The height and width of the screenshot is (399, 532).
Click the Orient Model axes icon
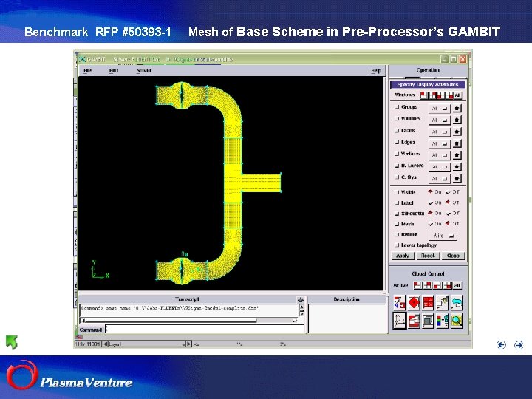(400, 320)
